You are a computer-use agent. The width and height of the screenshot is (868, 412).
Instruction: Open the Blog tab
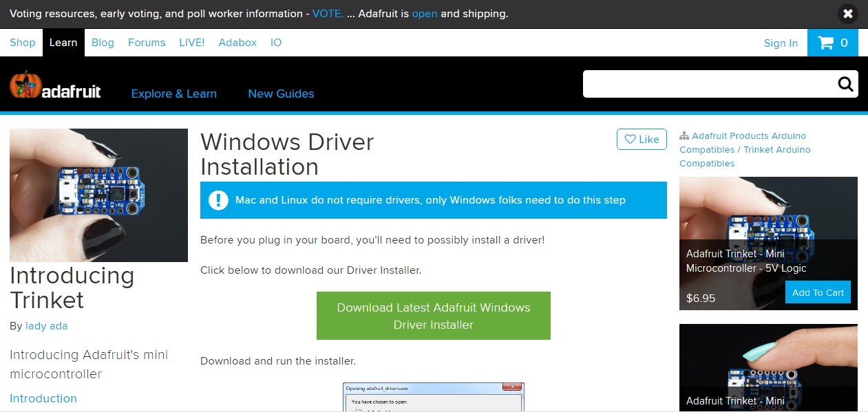pos(103,43)
